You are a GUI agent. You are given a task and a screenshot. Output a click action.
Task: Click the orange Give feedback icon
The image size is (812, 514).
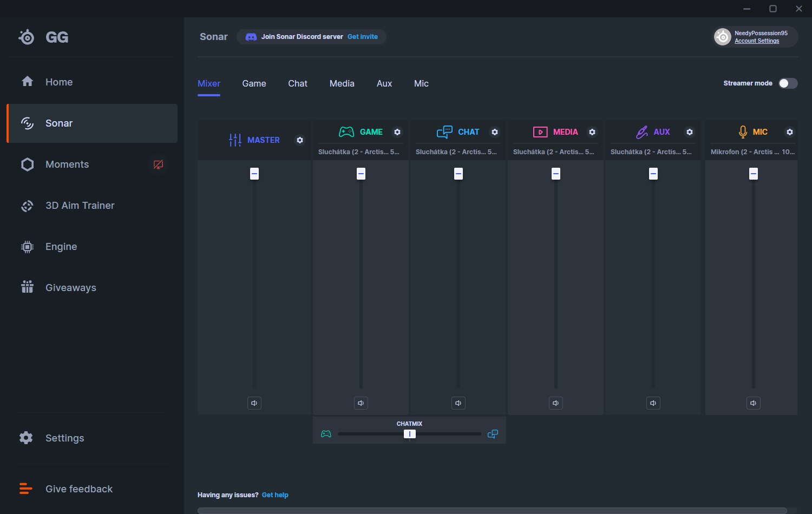25,489
